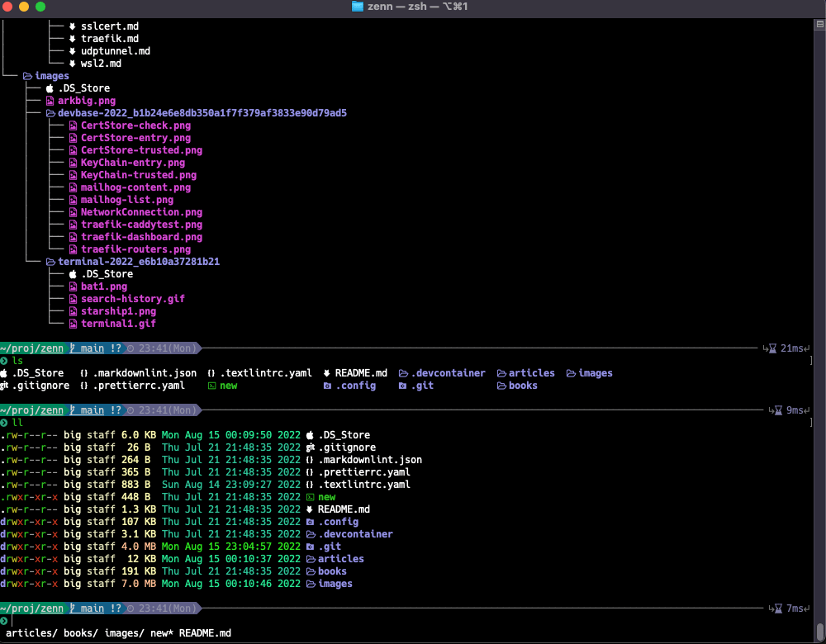This screenshot has width=826, height=644.
Task: Click the folder icon beside devbase-2022 directory
Action: (x=50, y=113)
